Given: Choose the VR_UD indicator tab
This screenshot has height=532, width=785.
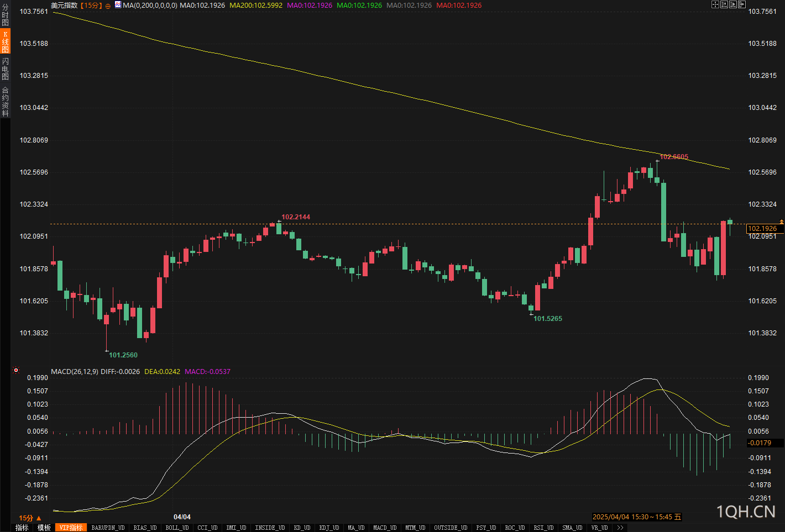Looking at the screenshot, I should coord(599,528).
